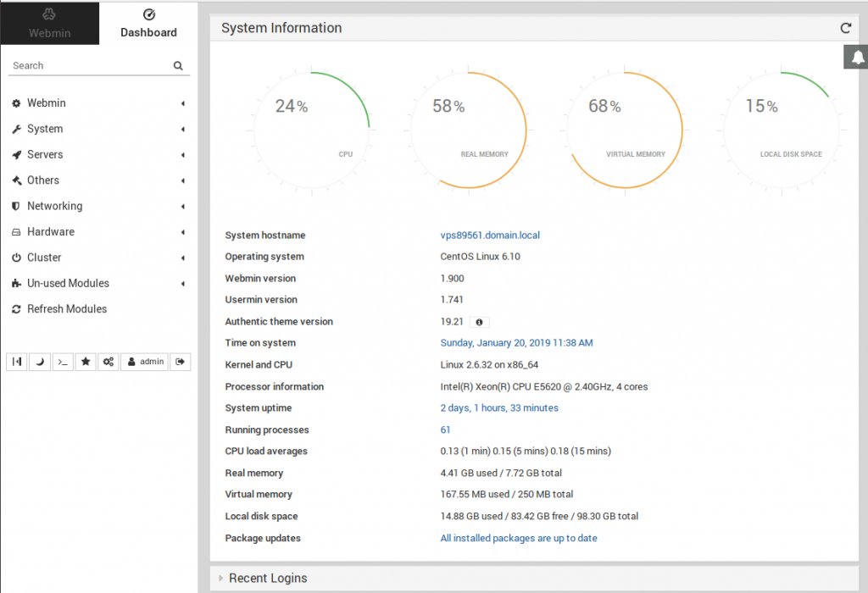Toggle night mode with the moon icon

40,362
